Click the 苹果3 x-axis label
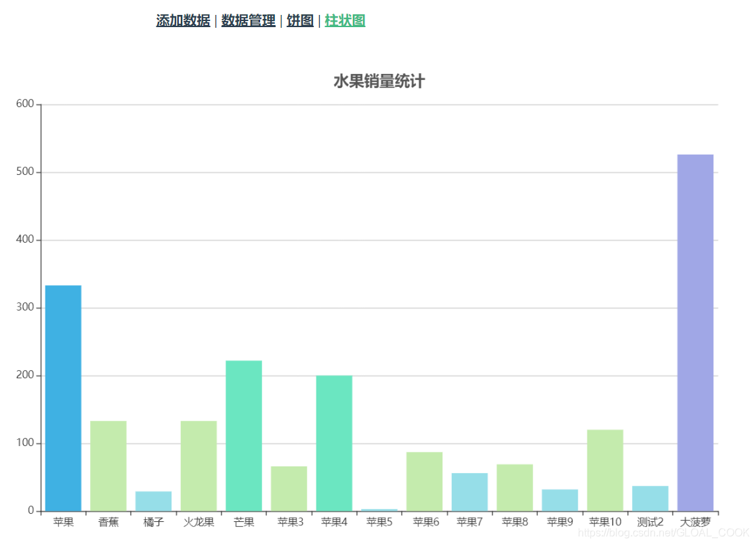756x545 pixels. point(290,522)
